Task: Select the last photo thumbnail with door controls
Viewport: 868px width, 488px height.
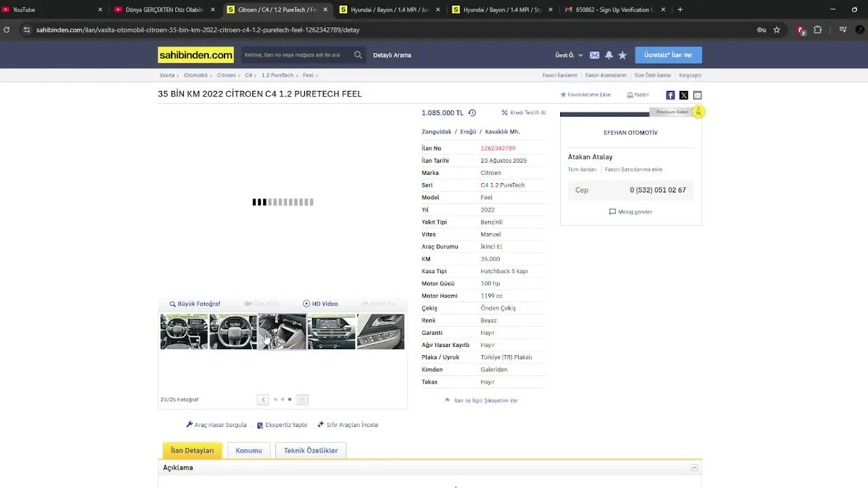Action: pyautogui.click(x=381, y=331)
